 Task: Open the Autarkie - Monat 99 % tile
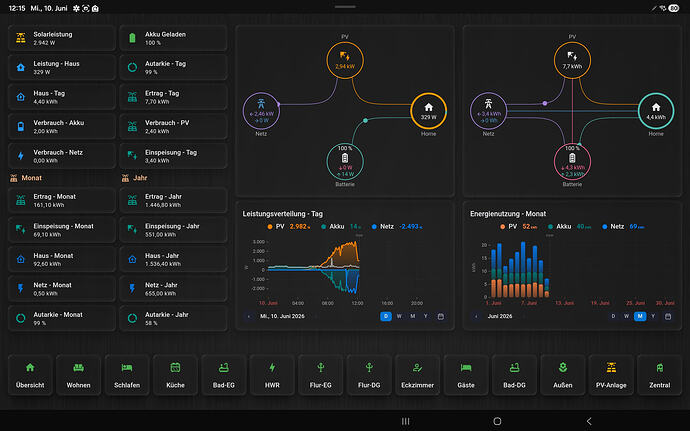tap(62, 318)
